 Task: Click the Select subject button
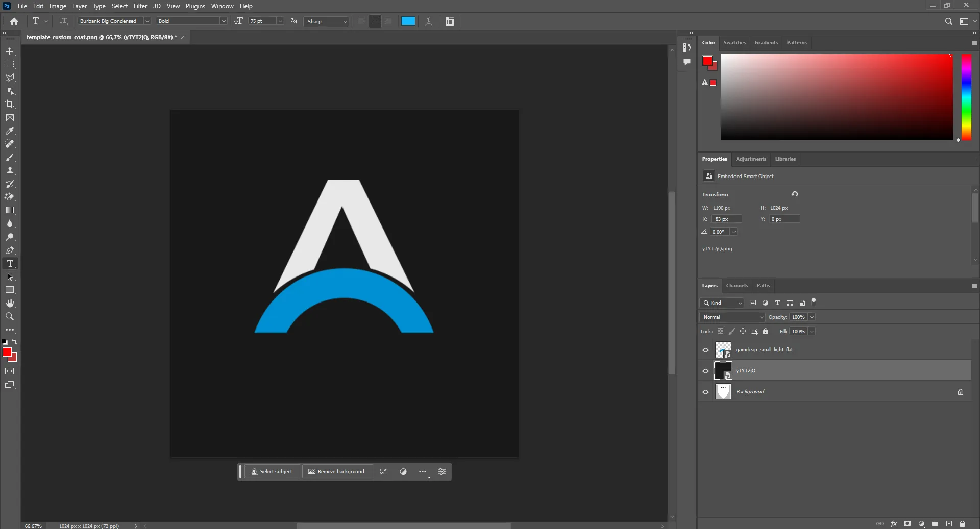coord(272,472)
